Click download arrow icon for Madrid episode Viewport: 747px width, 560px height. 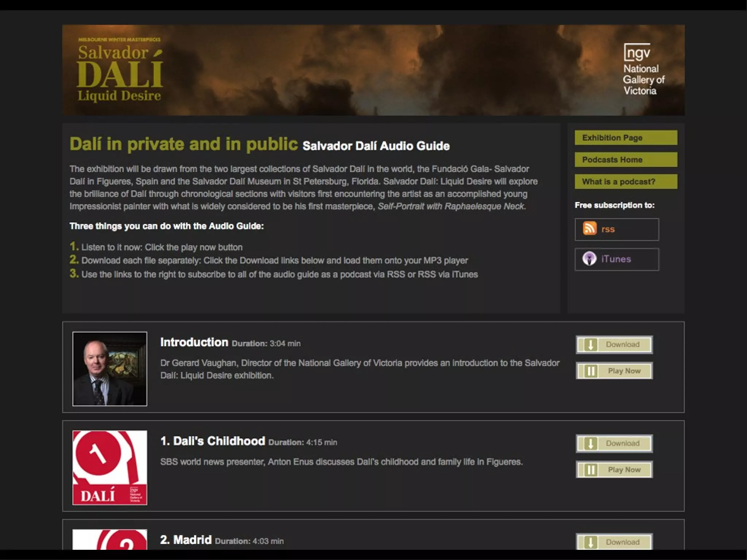(x=591, y=542)
